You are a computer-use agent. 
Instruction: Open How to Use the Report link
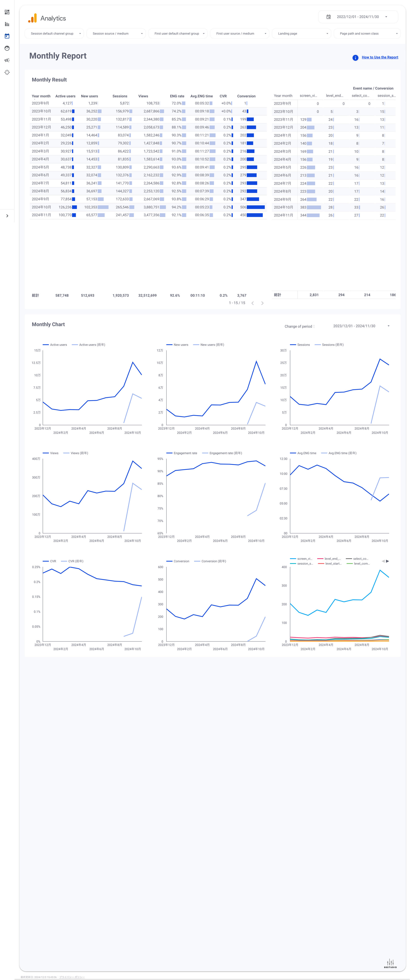pos(380,58)
